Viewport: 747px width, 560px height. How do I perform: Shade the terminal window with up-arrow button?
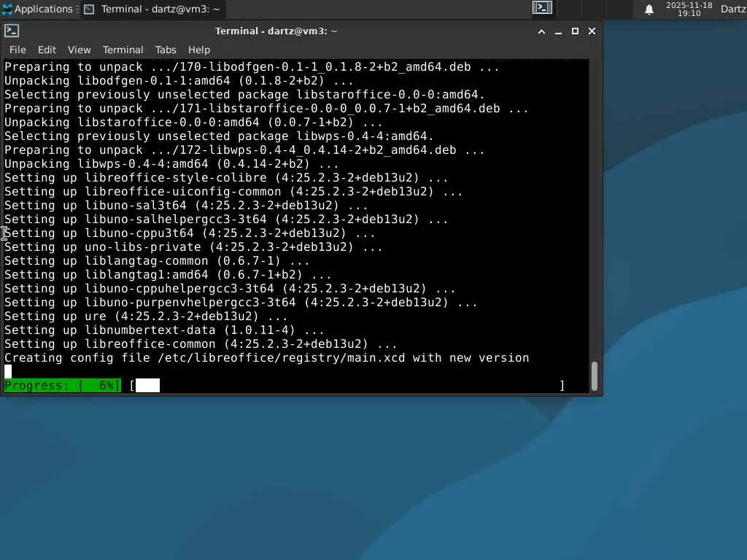(x=542, y=31)
